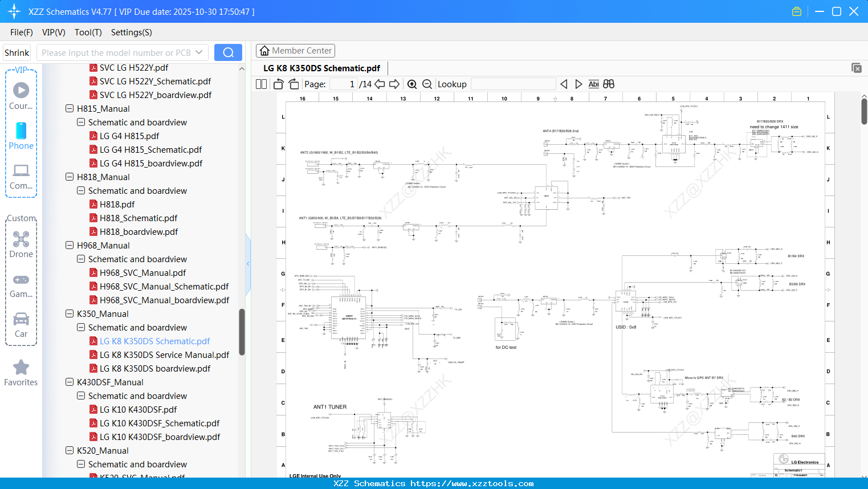Open the Tool(T) menu

88,32
